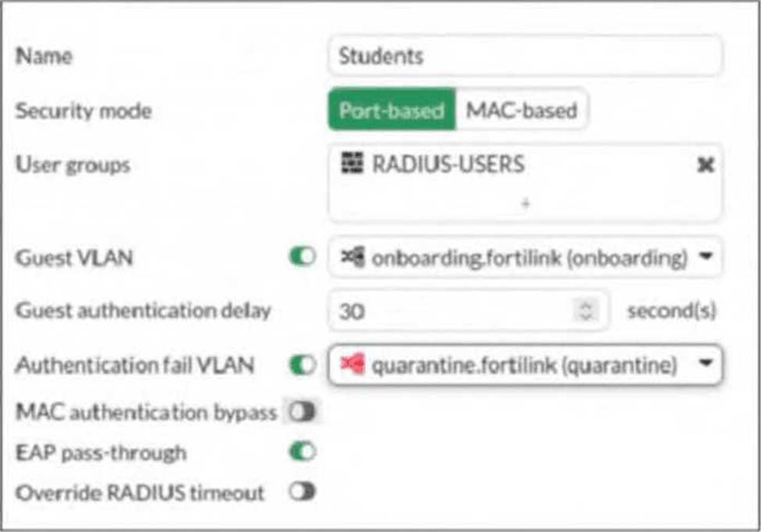
Task: Add a user group with plus icon
Action: (x=525, y=203)
